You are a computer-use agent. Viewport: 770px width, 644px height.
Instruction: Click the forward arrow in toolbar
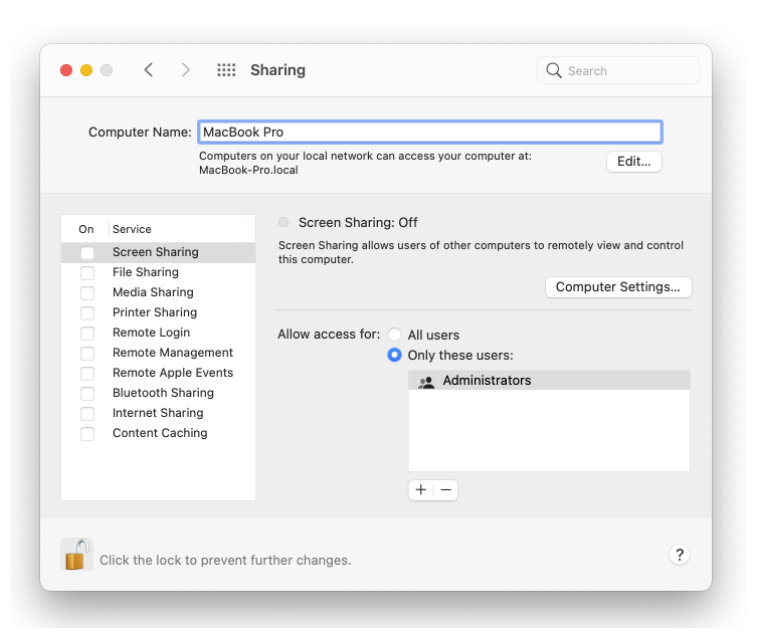(185, 70)
